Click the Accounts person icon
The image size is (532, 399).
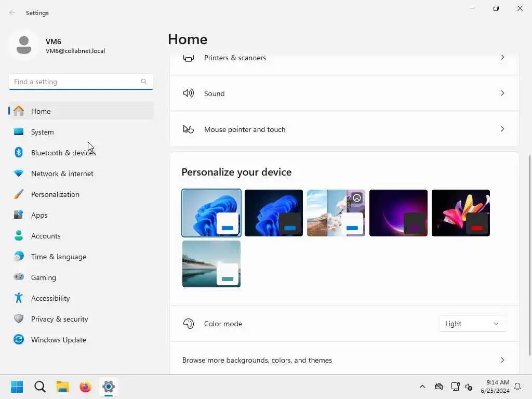pyautogui.click(x=19, y=235)
